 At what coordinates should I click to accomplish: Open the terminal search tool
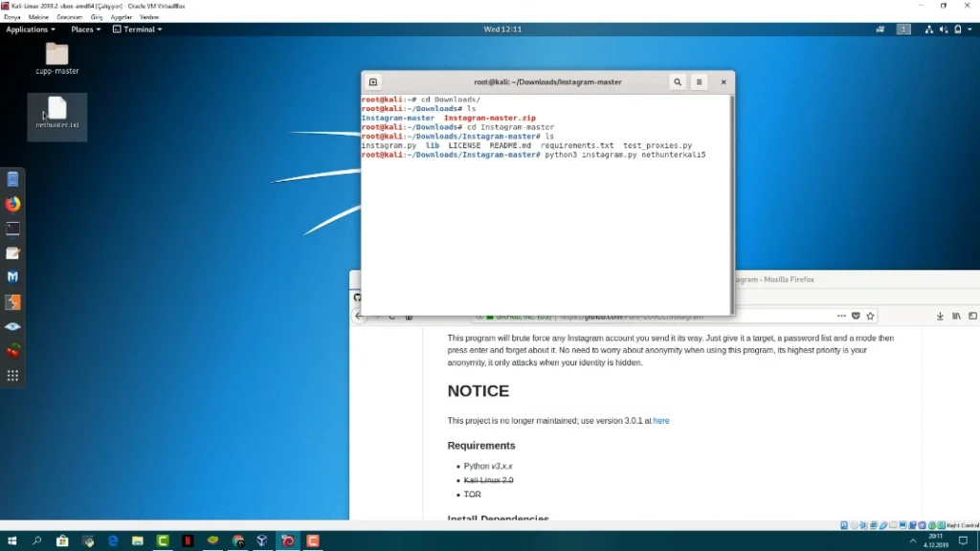[x=677, y=82]
